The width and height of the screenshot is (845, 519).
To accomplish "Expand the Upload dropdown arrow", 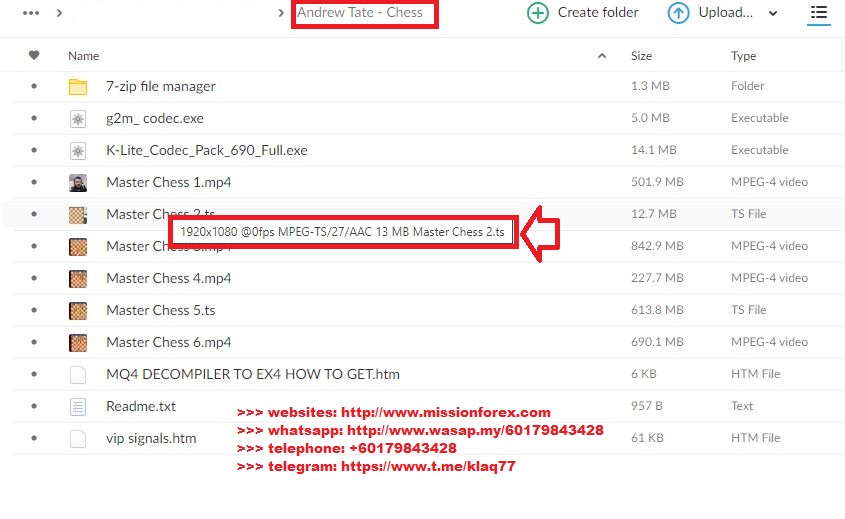I will click(773, 13).
